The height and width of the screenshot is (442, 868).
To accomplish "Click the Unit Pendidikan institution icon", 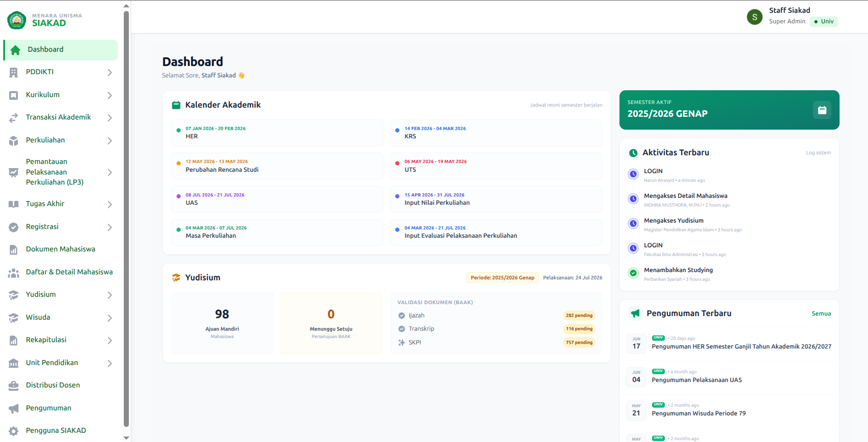I will pos(14,363).
